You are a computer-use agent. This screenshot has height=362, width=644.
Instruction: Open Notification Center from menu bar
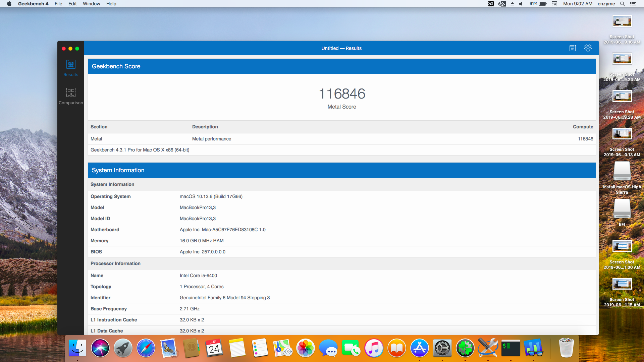click(633, 4)
